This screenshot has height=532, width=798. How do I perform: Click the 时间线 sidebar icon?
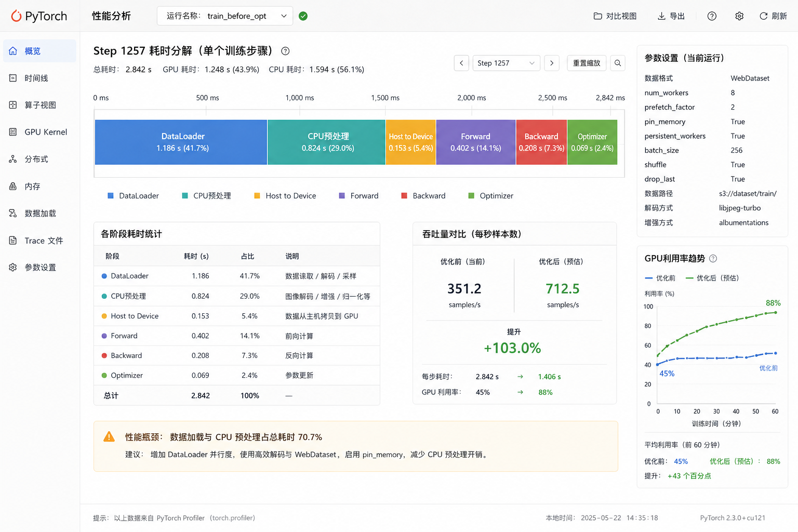coord(13,78)
